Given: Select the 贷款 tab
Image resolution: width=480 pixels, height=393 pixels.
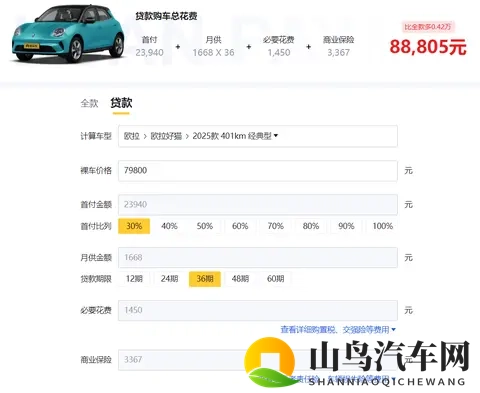Looking at the screenshot, I should tap(121, 103).
